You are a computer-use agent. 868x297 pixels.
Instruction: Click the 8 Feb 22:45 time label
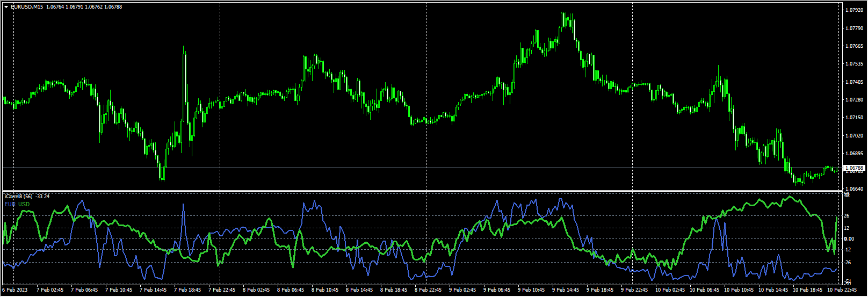428,290
